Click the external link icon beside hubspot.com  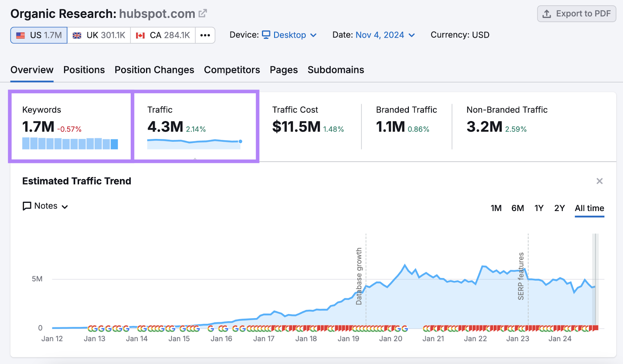(202, 13)
